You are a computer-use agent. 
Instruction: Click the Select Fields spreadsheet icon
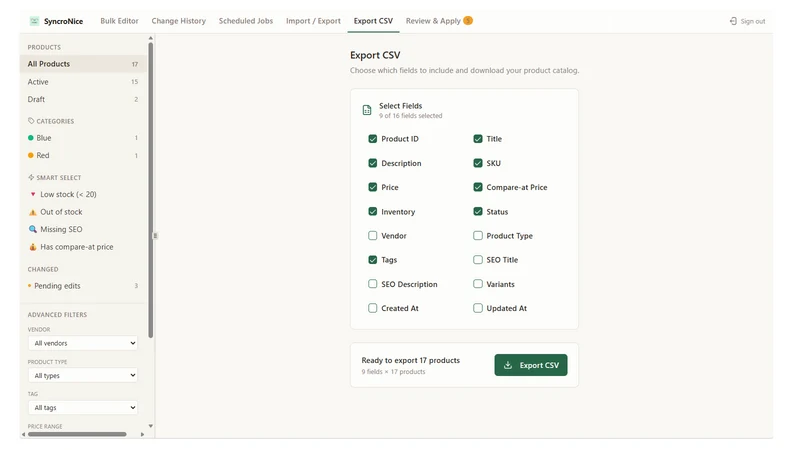pyautogui.click(x=367, y=110)
